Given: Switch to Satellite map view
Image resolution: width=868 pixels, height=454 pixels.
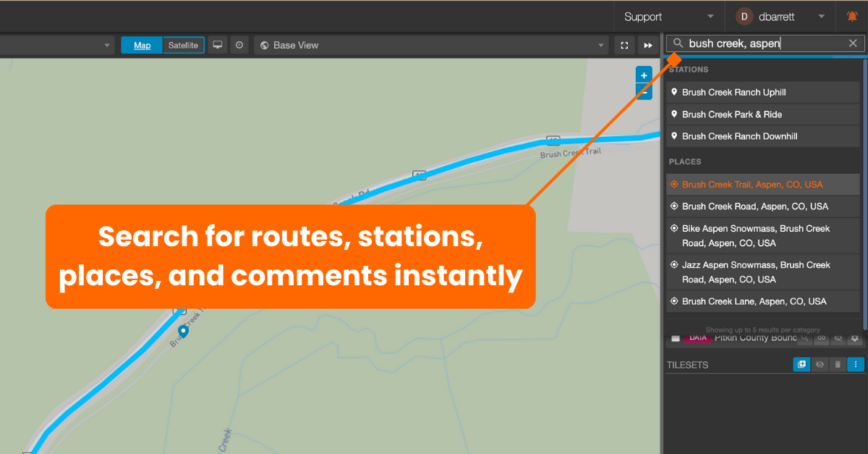Looking at the screenshot, I should [x=183, y=45].
